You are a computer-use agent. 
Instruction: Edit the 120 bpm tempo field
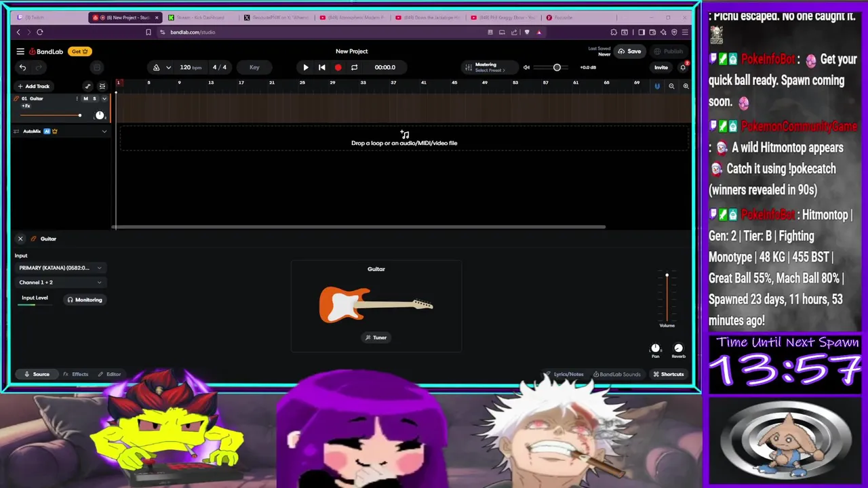tap(191, 67)
